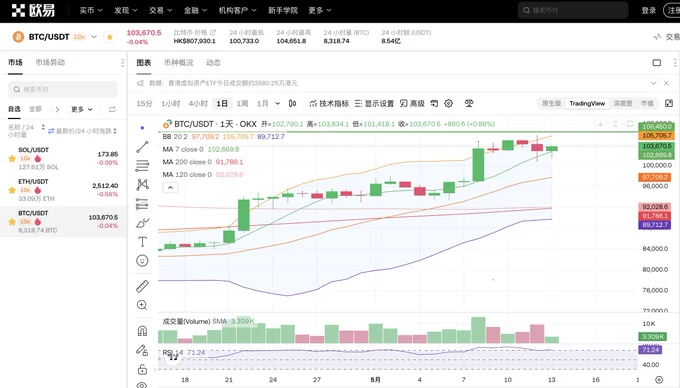Choose the brush drawing tool
The width and height of the screenshot is (680, 388).
(142, 223)
